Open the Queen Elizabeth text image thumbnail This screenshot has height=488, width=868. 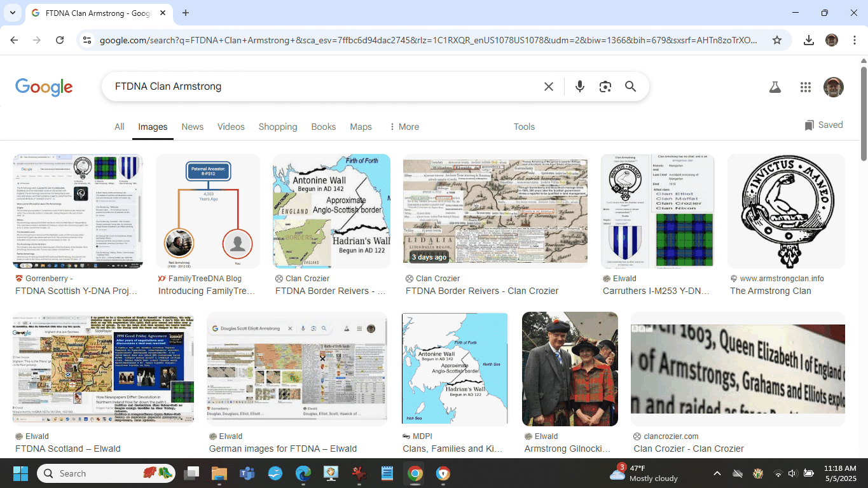point(738,369)
